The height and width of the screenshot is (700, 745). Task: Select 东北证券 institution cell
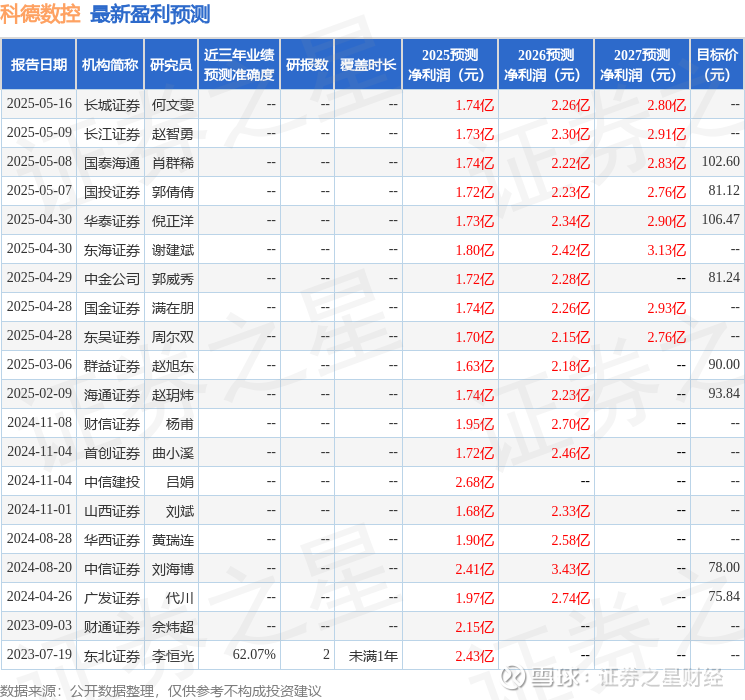(x=112, y=656)
